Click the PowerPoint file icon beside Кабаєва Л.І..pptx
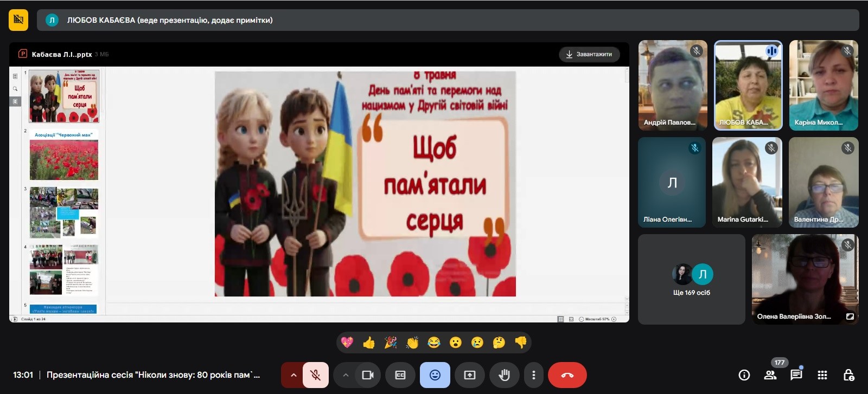 (23, 54)
